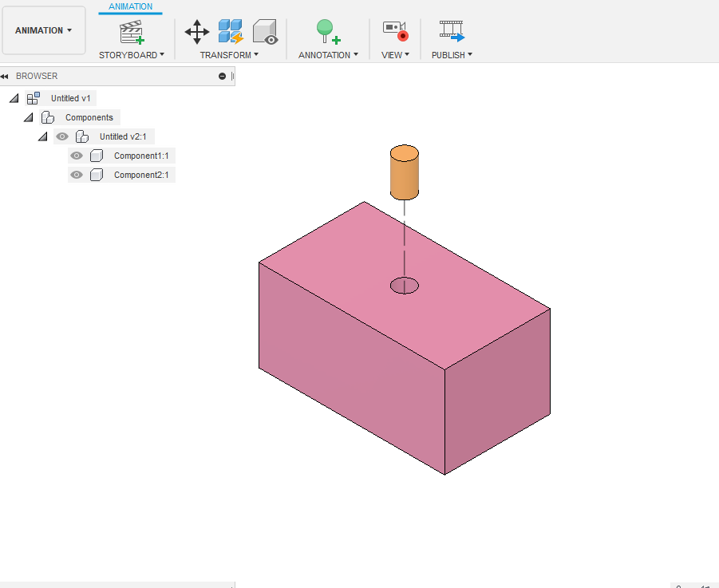Select Untitled v2:1 in the browser tree
719x588 pixels.
click(123, 136)
